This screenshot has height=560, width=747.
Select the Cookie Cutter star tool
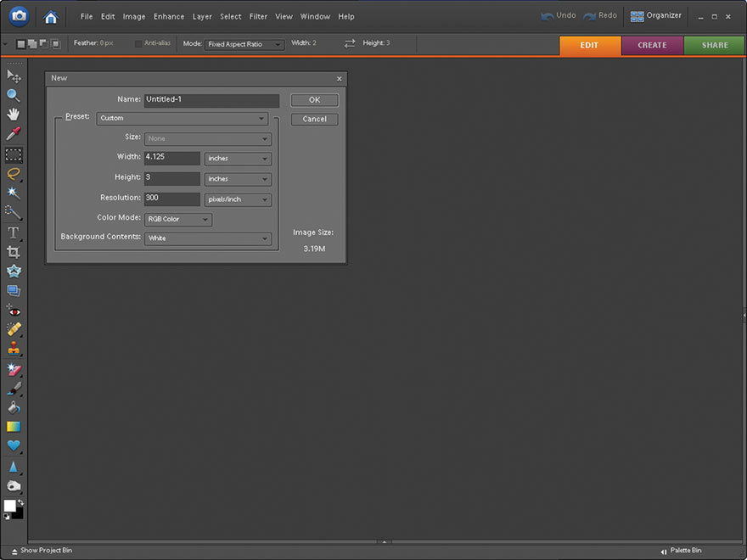[x=14, y=272]
